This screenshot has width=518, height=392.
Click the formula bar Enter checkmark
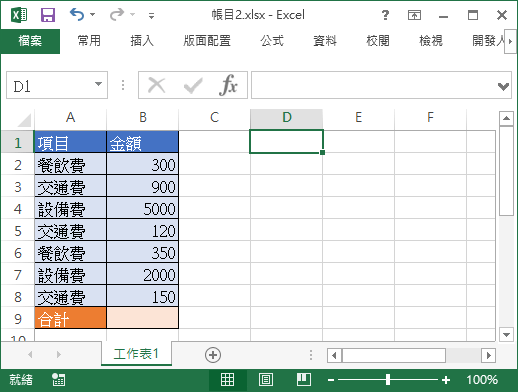click(193, 85)
